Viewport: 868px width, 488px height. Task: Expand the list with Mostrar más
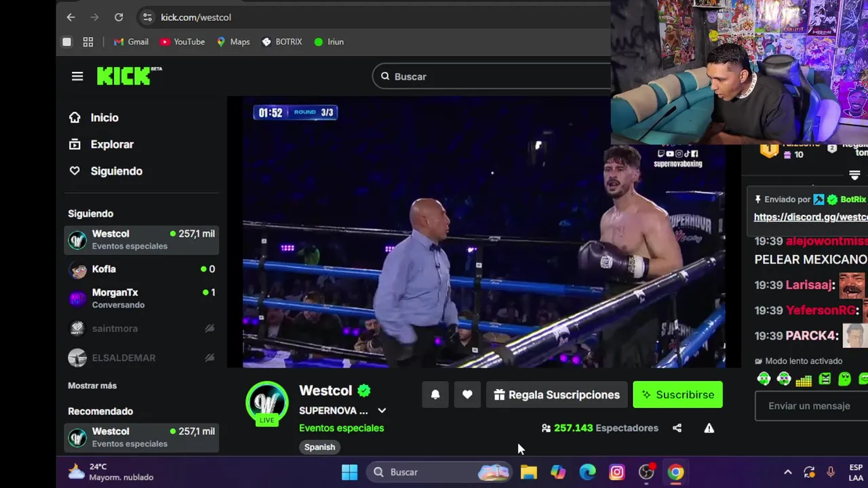tap(92, 386)
